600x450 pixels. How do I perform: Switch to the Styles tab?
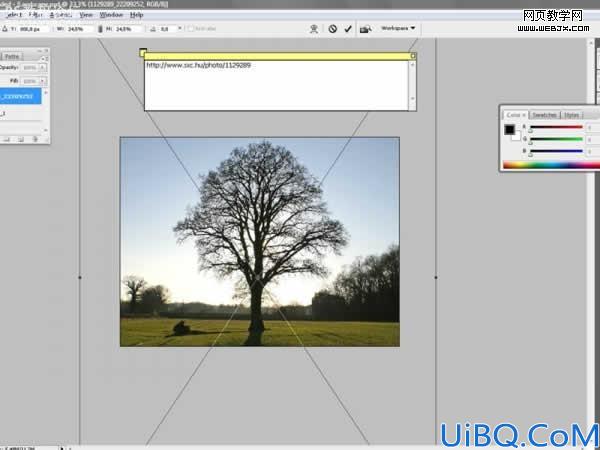[x=571, y=115]
